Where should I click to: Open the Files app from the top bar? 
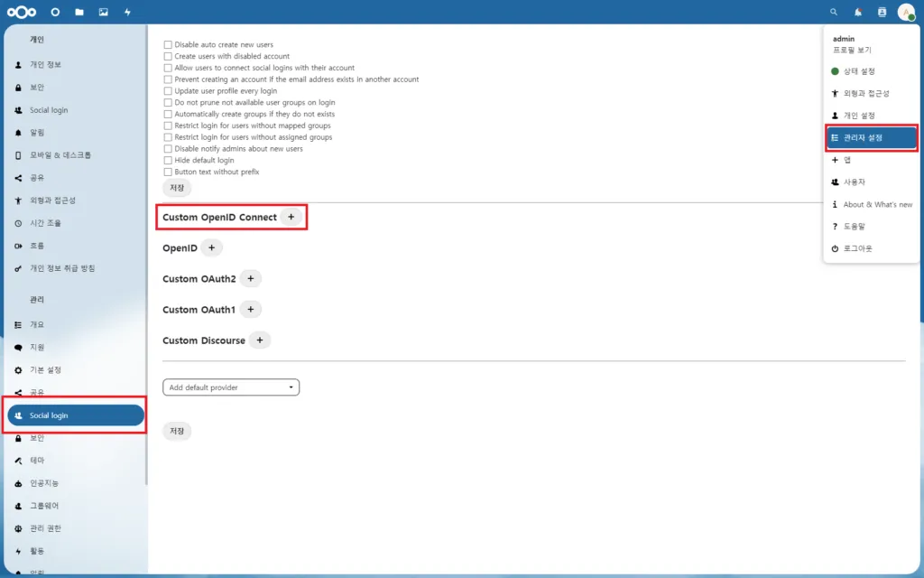(x=79, y=12)
